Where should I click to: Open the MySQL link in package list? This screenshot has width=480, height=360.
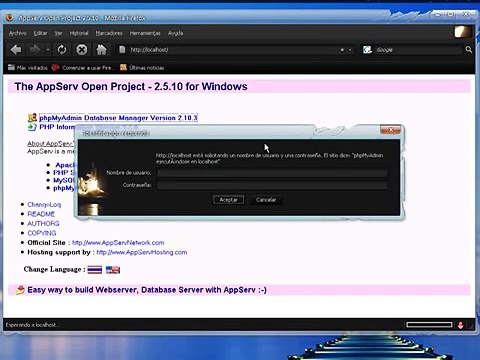64,180
